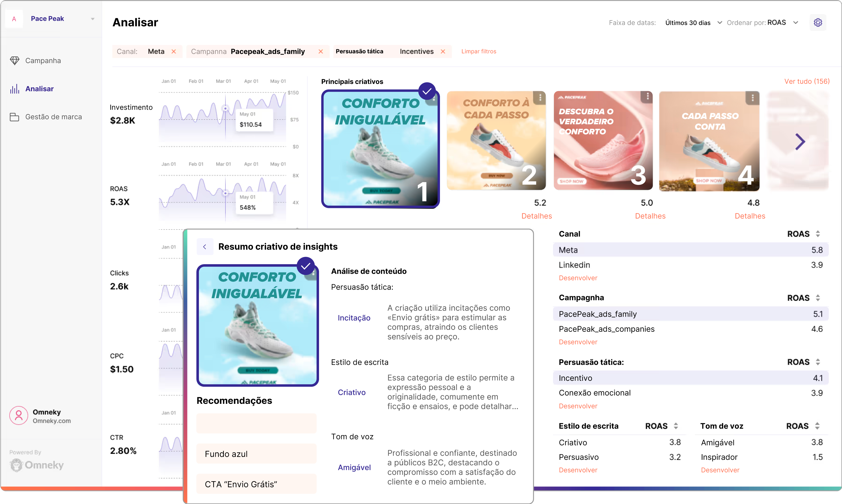Click the Gestão de marca folder icon
The image size is (842, 504).
[15, 117]
